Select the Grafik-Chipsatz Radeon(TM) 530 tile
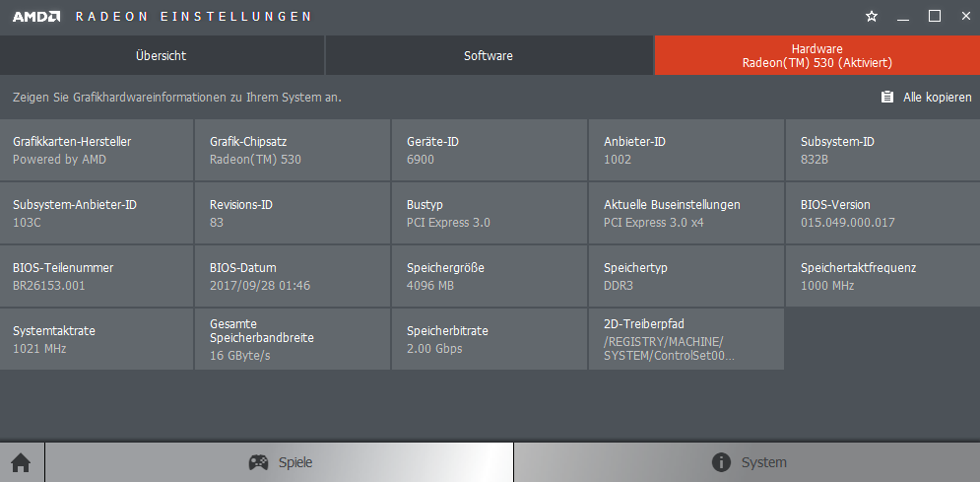Image resolution: width=980 pixels, height=482 pixels. point(293,150)
